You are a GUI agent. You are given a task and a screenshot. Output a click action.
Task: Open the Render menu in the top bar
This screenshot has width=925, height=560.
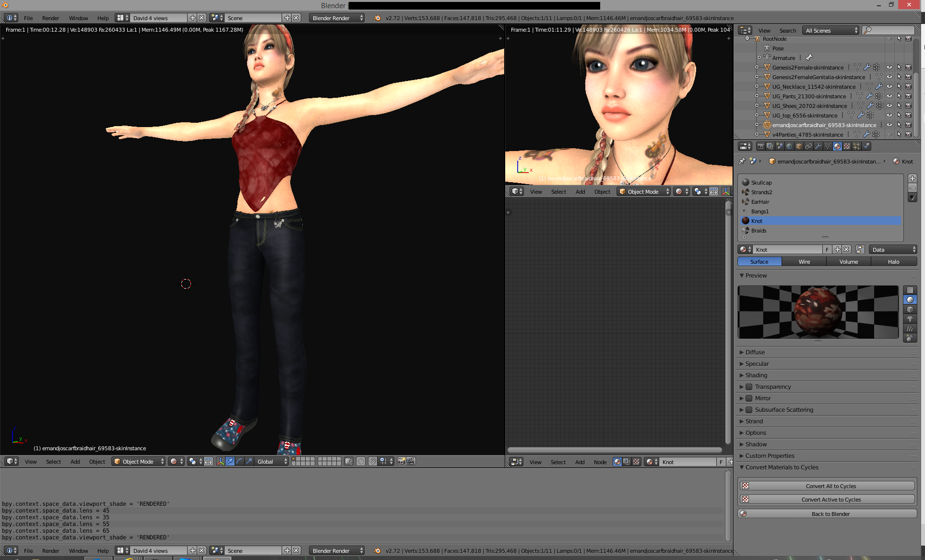(50, 18)
